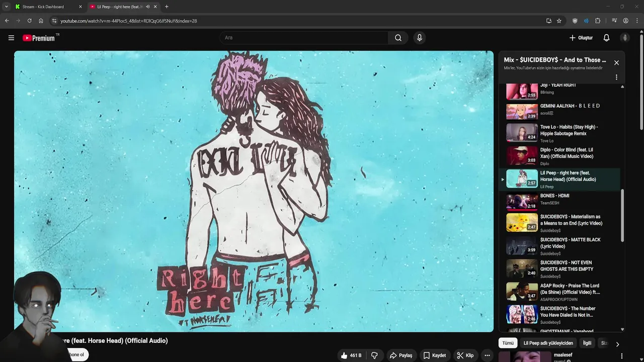Close the Mix playlist panel
Viewport: 644px width, 362px height.
(x=616, y=63)
